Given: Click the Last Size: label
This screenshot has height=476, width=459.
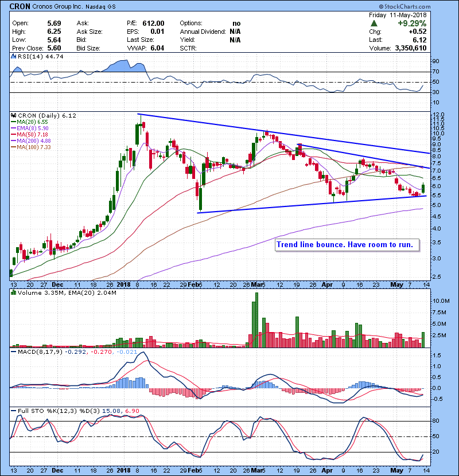Looking at the screenshot, I should (141, 40).
